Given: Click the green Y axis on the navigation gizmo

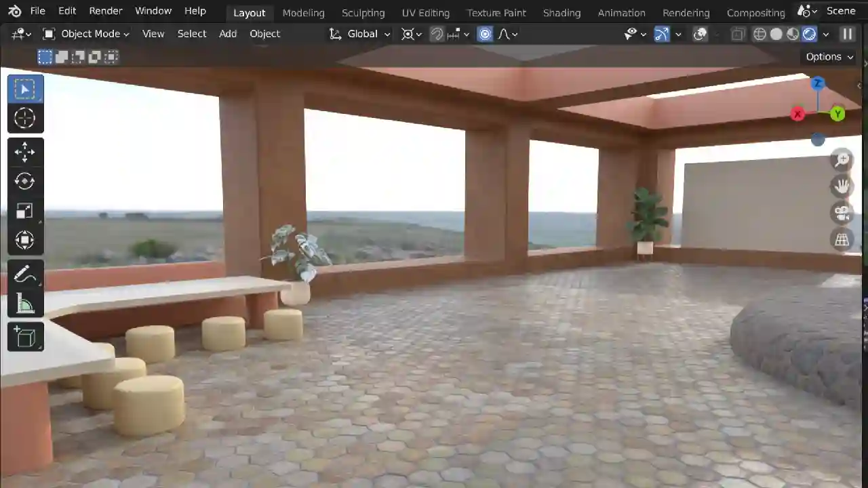Looking at the screenshot, I should 837,114.
